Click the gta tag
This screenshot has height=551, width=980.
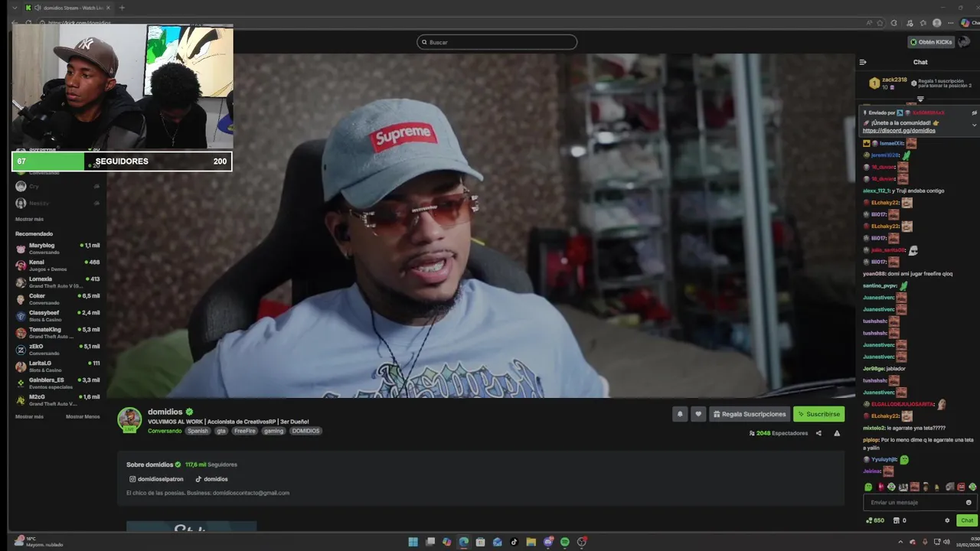[x=221, y=431]
